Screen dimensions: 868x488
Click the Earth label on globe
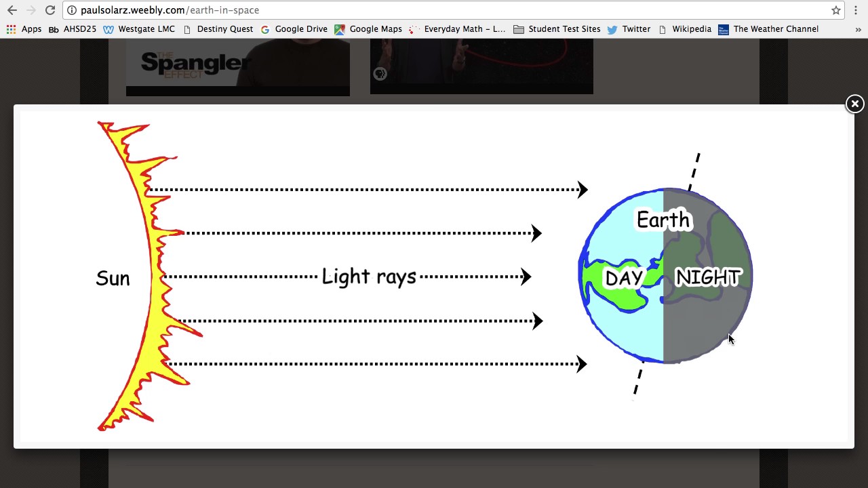point(663,220)
